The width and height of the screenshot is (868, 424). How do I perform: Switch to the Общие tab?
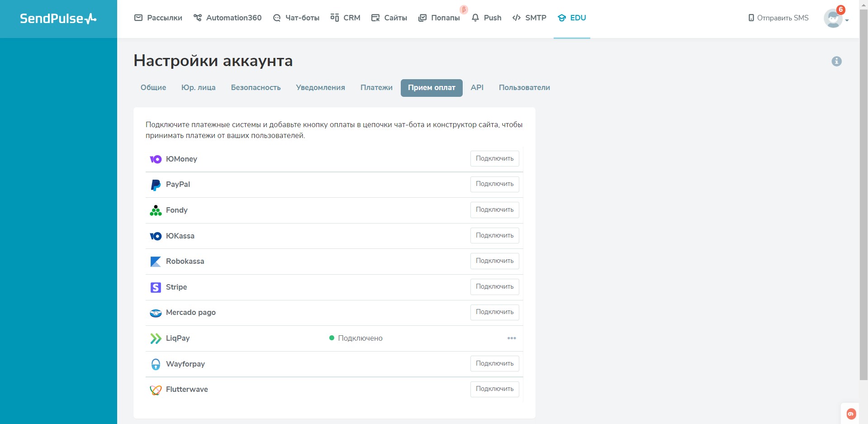click(153, 88)
